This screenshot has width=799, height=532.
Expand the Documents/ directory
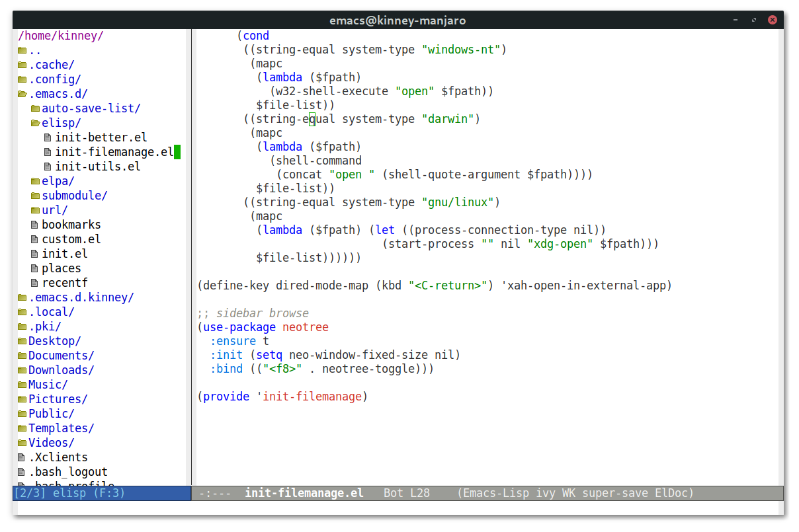click(61, 355)
